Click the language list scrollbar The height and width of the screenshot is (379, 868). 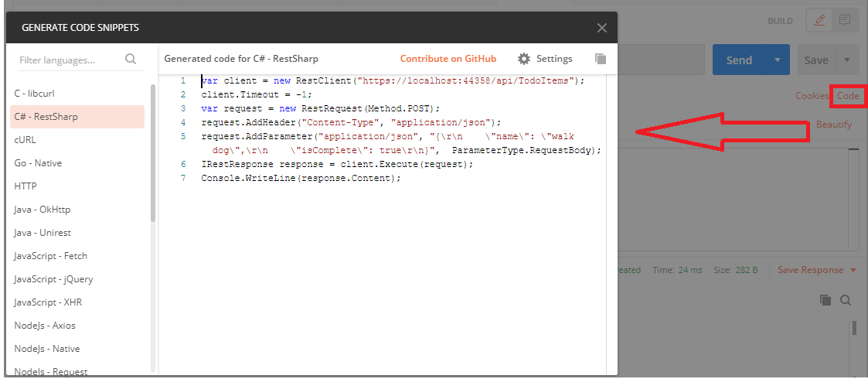click(x=153, y=153)
